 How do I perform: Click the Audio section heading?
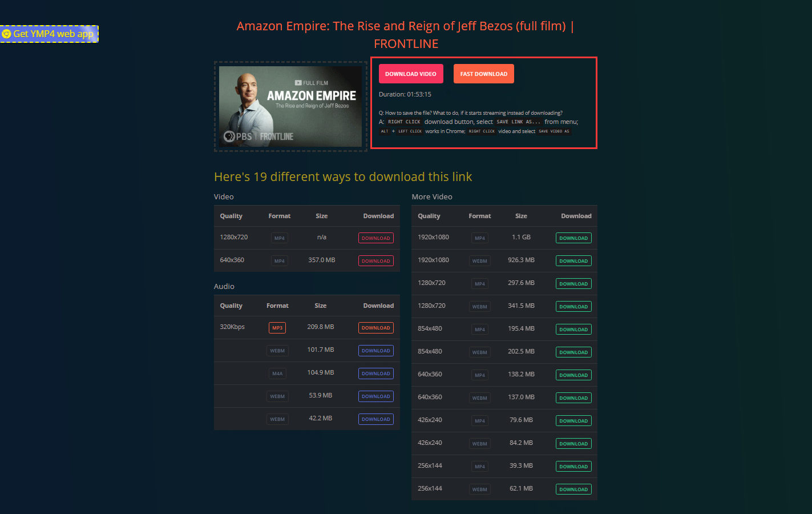click(224, 286)
